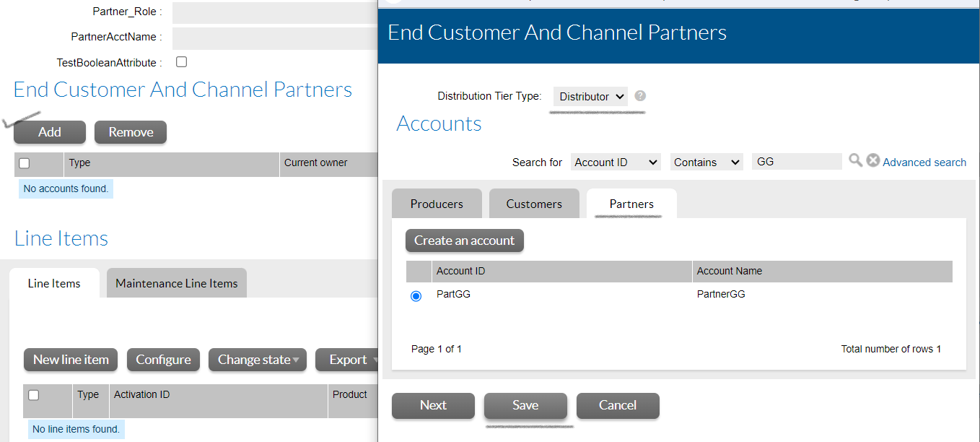Viewport: 980px width, 442px height.
Task: Check the accounts table select-all checkbox
Action: click(x=24, y=163)
